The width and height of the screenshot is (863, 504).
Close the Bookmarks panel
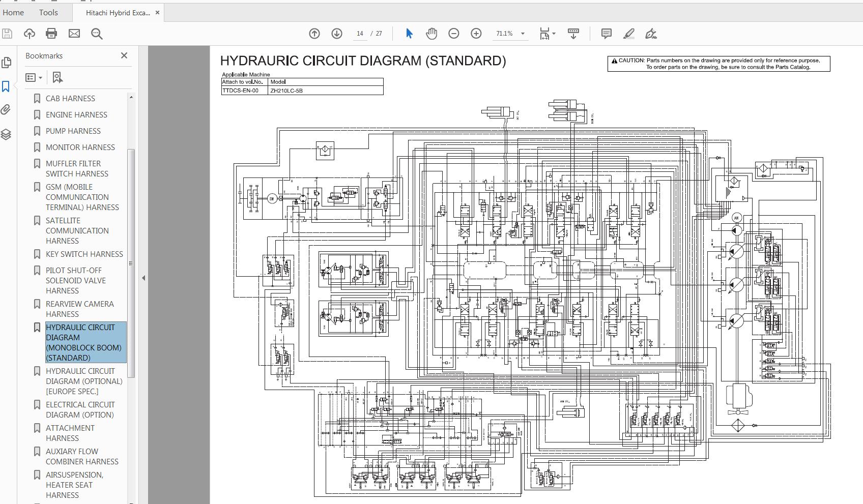pyautogui.click(x=124, y=55)
